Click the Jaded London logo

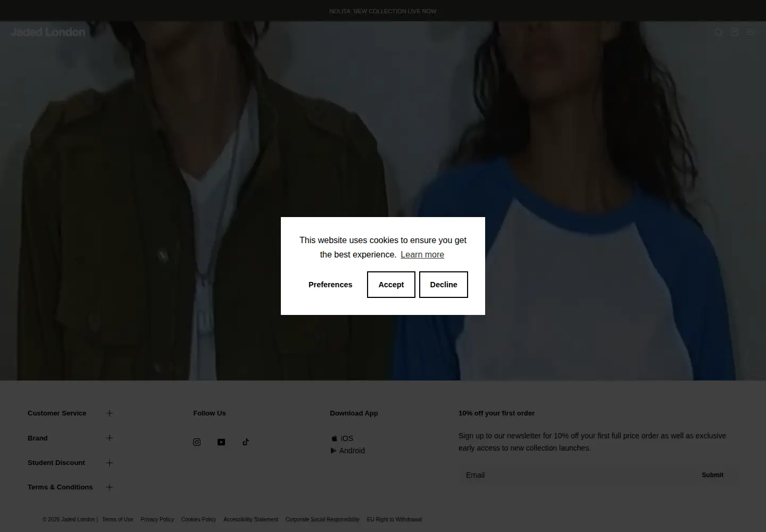[48, 32]
